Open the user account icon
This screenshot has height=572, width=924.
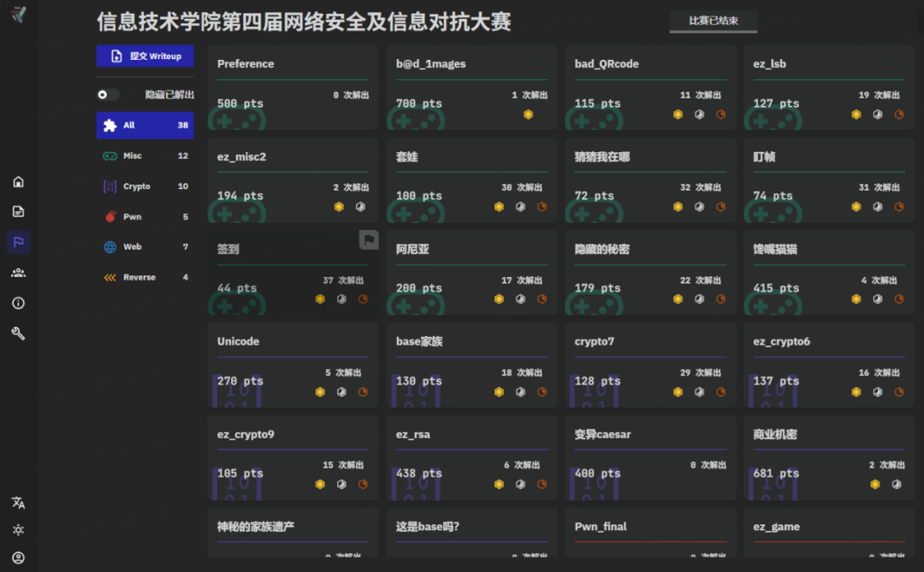[x=18, y=557]
